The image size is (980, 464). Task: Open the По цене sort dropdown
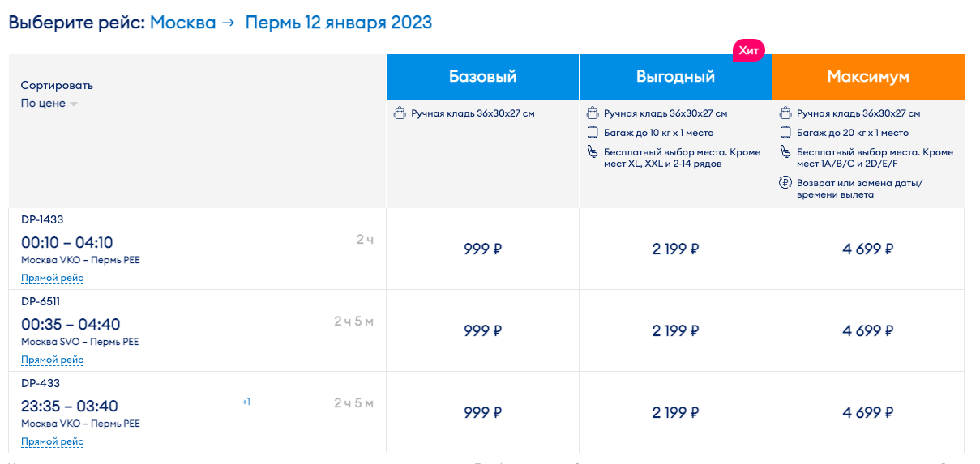[49, 104]
